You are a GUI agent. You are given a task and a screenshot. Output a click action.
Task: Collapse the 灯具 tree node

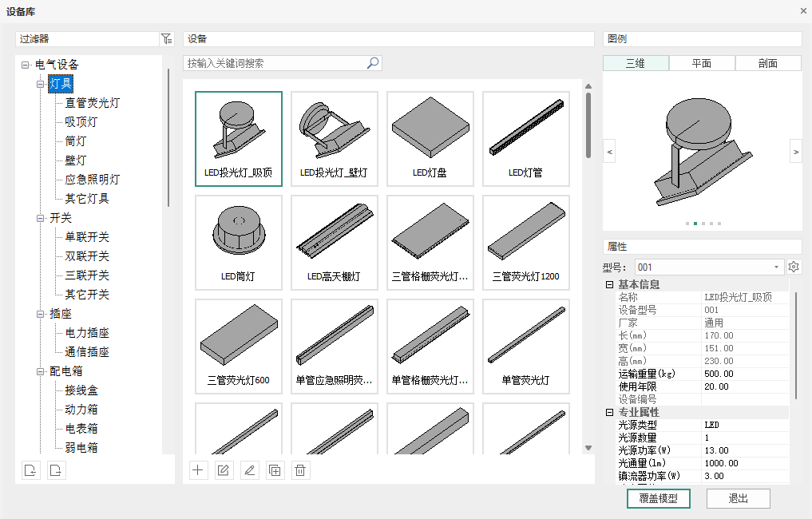(x=41, y=84)
